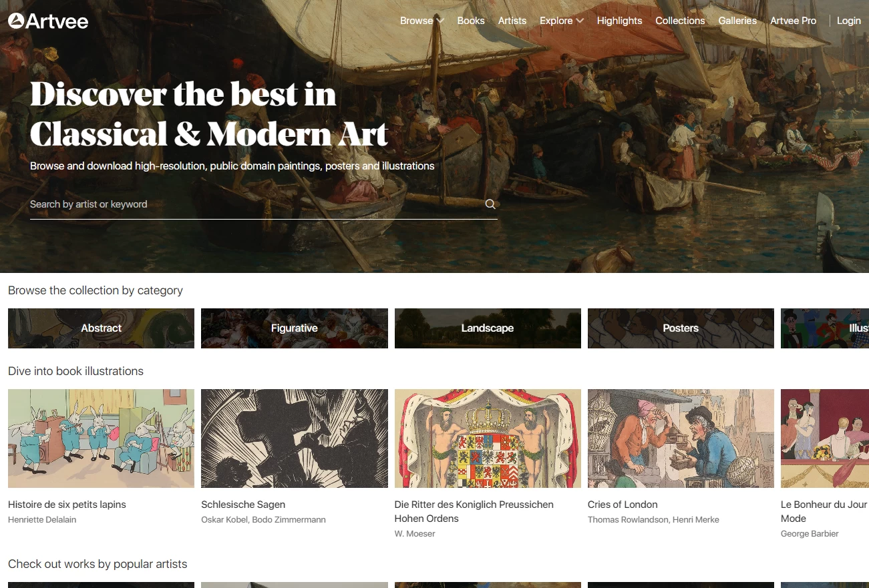
Task: Go to Highlights
Action: pos(619,21)
